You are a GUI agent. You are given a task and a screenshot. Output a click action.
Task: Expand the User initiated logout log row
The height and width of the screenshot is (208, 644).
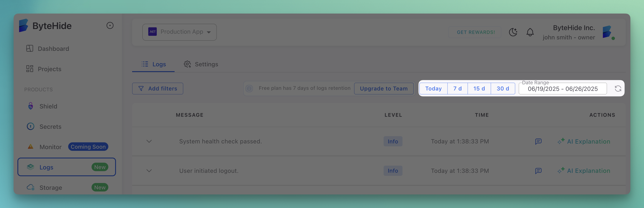pos(149,171)
